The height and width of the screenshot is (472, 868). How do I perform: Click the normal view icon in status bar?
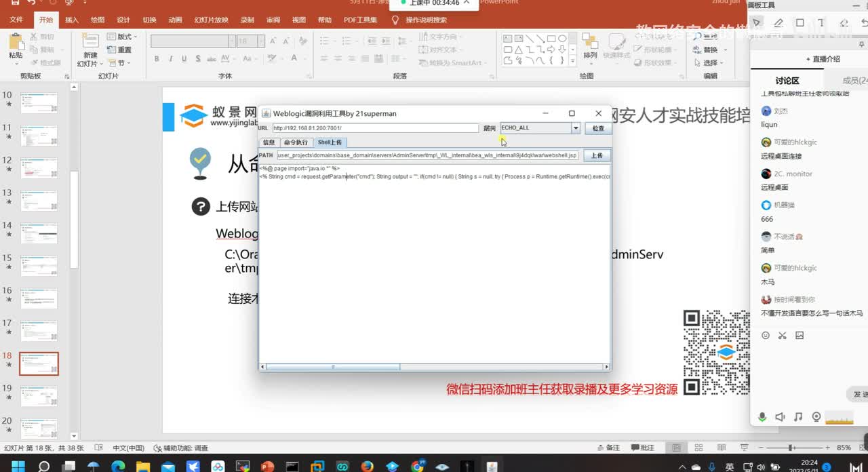676,448
